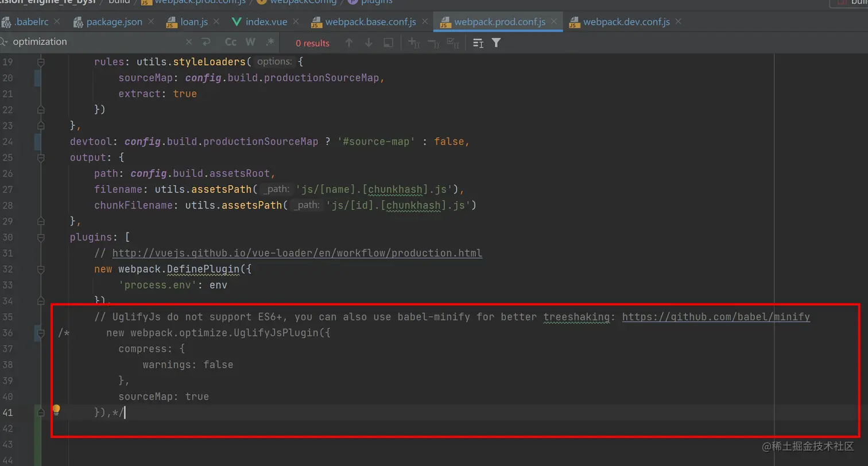Click the yellow lightbulb on line 41
Screen dimensions: 868x466
coord(56,410)
